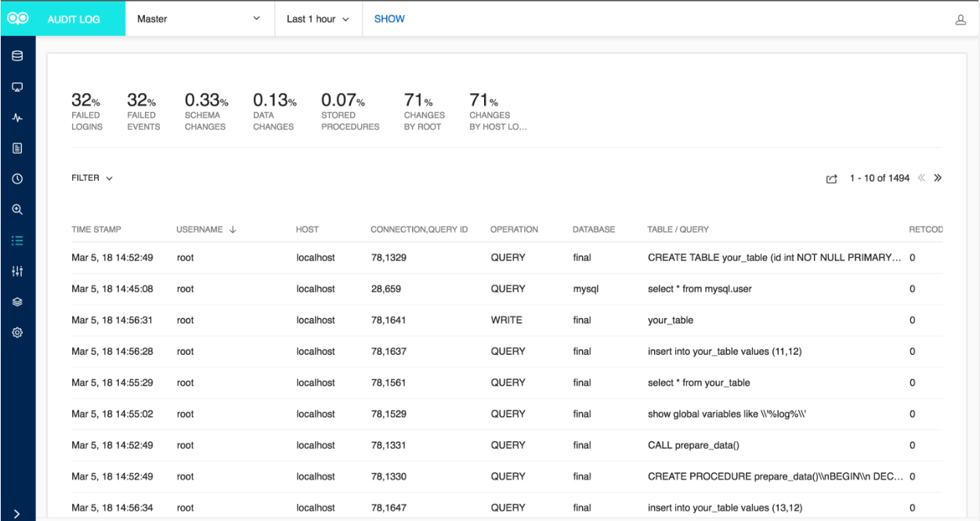Screen dimensions: 980x521
Task: Sort by the USERNAME column header
Action: [x=200, y=230]
